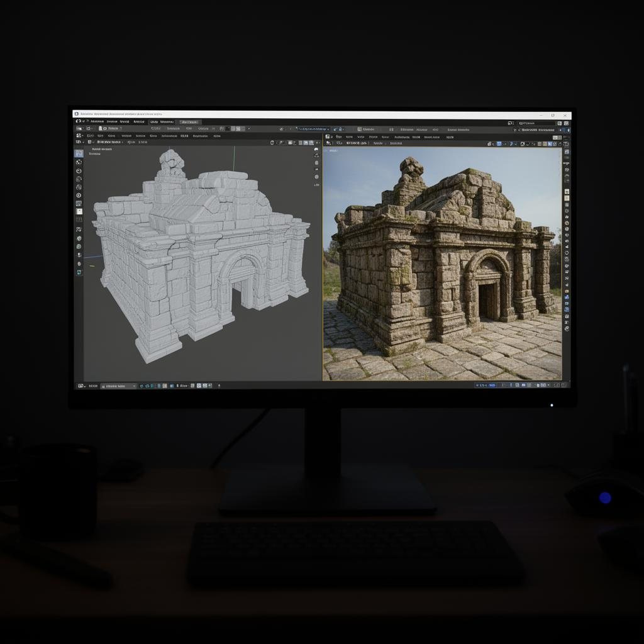Pick the tool icon directly below Select Box
Image resolution: width=644 pixels, height=644 pixels.
[79, 162]
